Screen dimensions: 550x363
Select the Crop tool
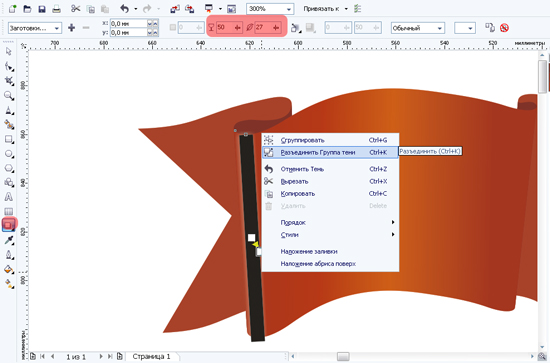click(9, 81)
